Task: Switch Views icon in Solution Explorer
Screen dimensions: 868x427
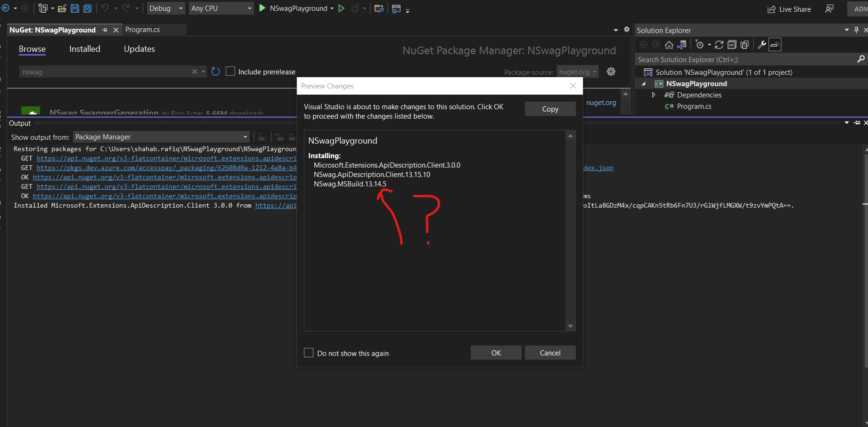Action: click(x=681, y=45)
